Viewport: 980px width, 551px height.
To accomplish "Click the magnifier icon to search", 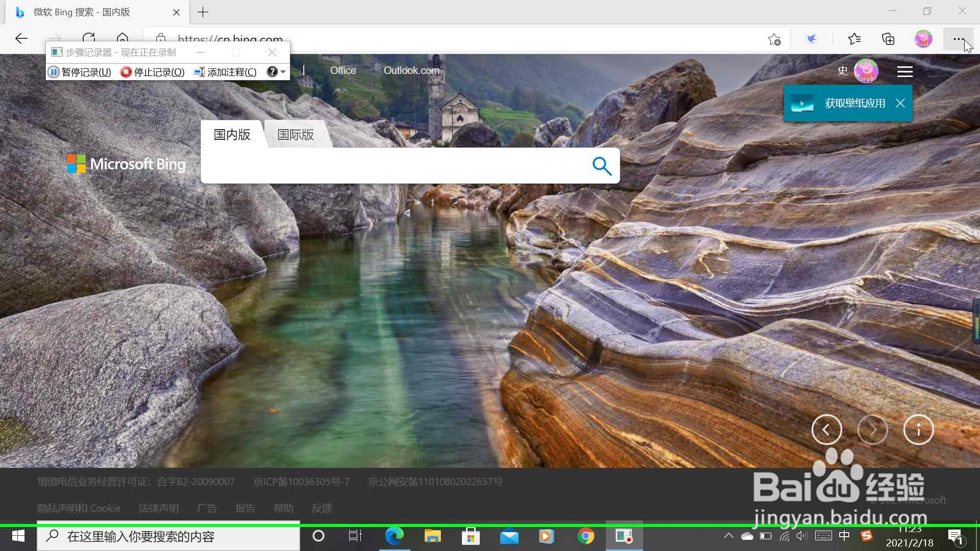I will click(602, 165).
